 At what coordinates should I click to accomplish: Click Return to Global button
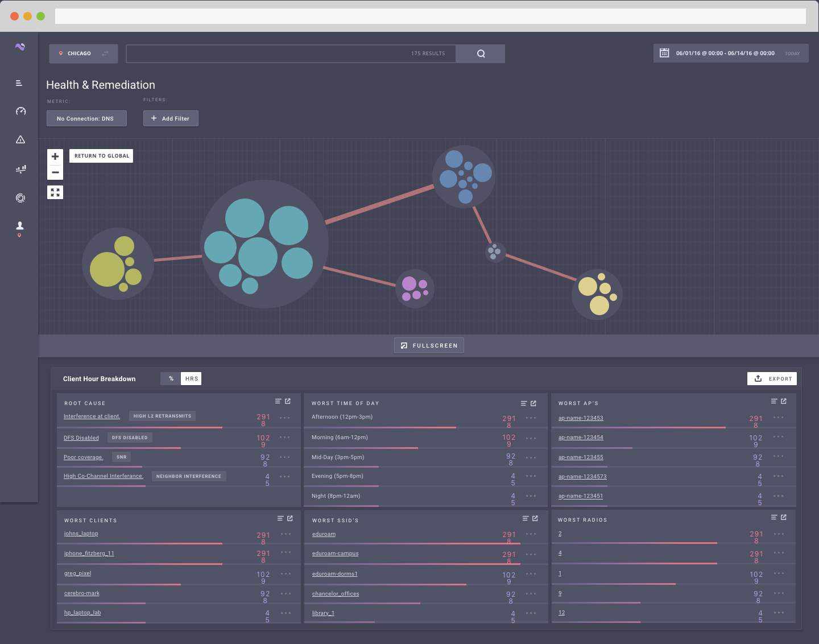coord(101,156)
